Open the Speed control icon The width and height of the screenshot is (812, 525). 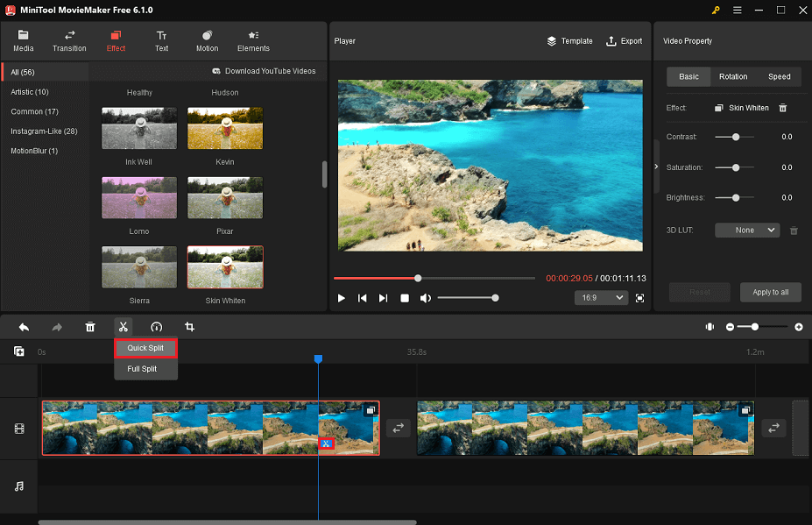pyautogui.click(x=157, y=327)
